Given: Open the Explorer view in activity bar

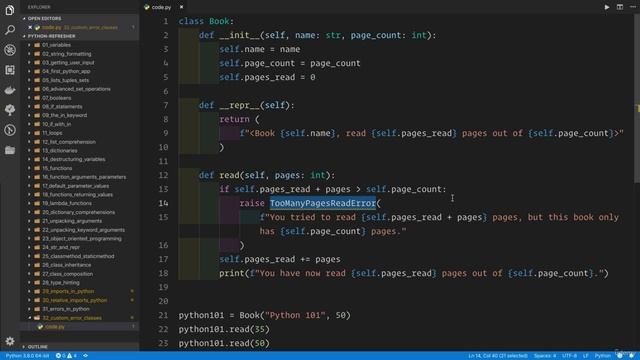Looking at the screenshot, I should 10,10.
